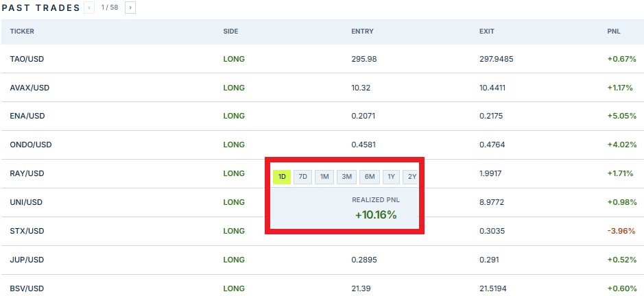Select the 7D time range

click(302, 177)
